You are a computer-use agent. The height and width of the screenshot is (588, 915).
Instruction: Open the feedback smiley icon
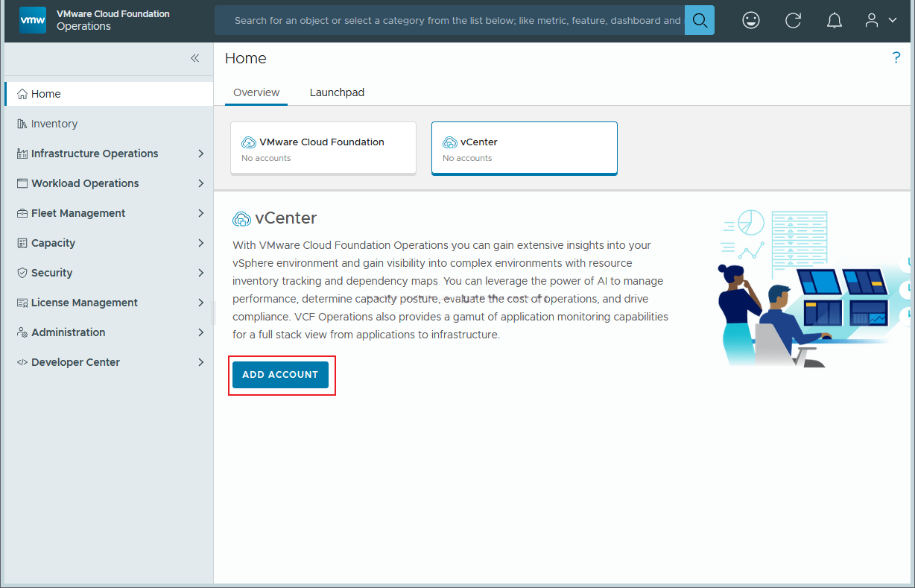click(x=751, y=20)
